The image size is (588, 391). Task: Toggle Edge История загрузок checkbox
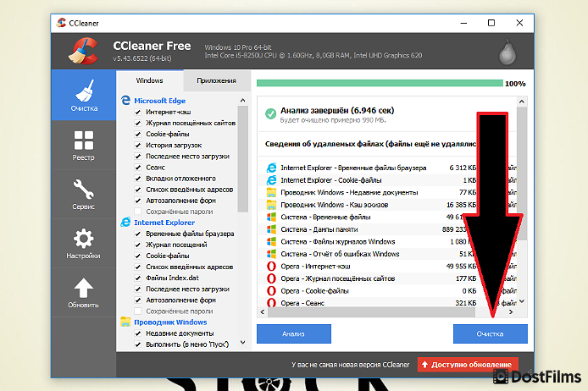click(137, 145)
